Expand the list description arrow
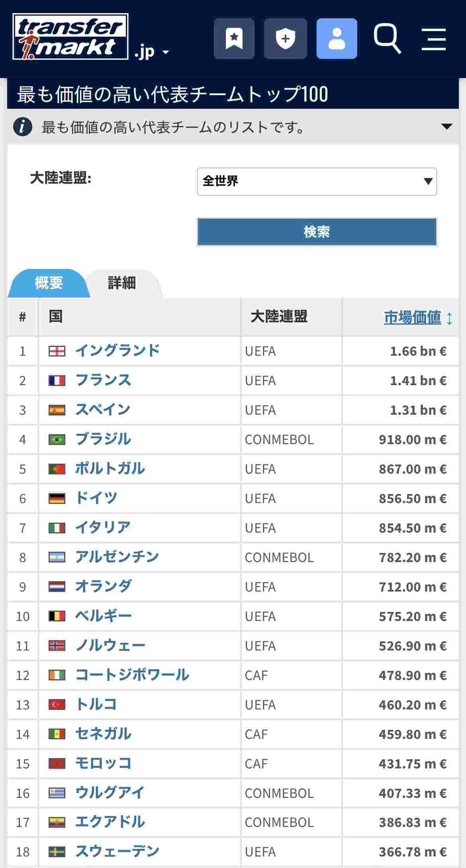The image size is (466, 868). tap(446, 127)
